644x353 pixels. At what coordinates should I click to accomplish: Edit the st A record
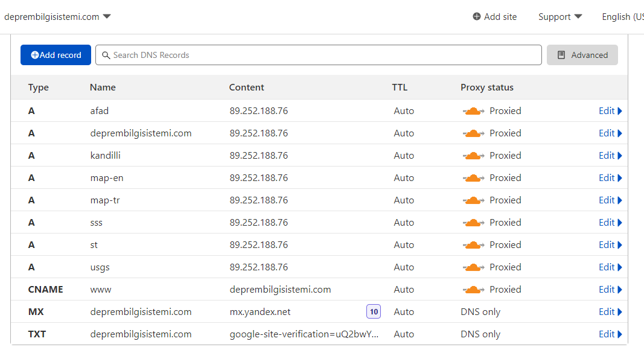[x=610, y=244]
